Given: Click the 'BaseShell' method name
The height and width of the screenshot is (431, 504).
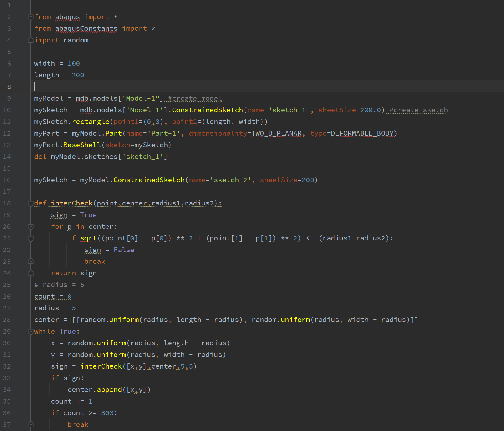Looking at the screenshot, I should 82,145.
